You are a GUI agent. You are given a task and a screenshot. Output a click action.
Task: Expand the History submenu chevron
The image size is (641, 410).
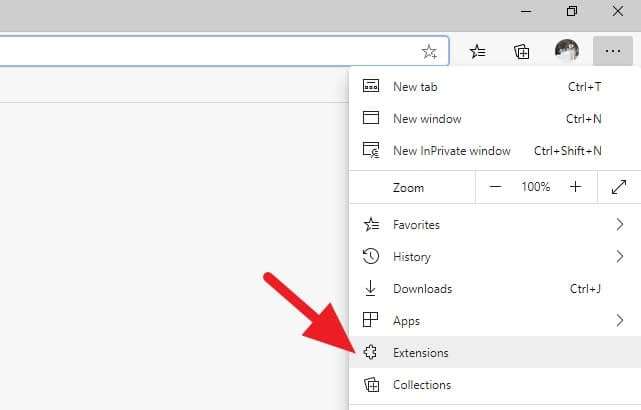[620, 256]
